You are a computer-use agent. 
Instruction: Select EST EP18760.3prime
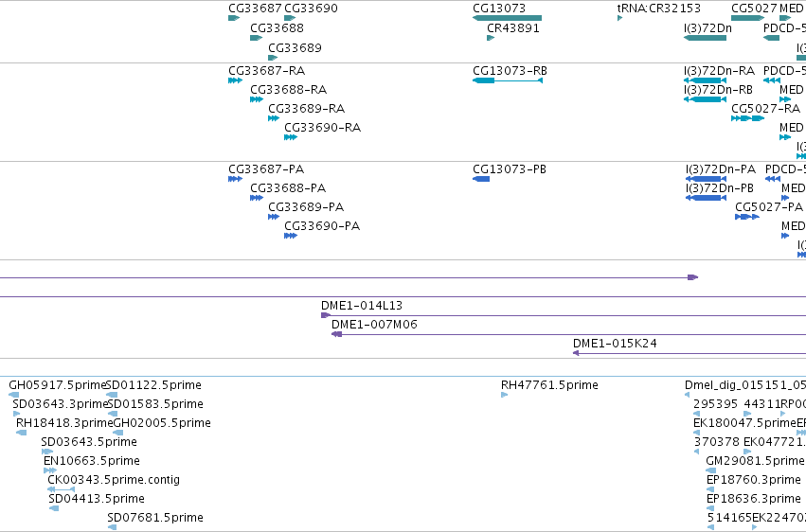coord(710,489)
